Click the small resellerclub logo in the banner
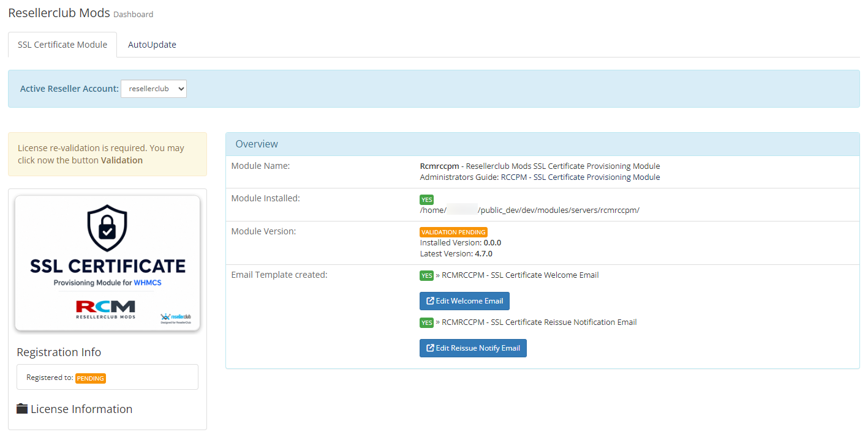Image resolution: width=868 pixels, height=443 pixels. [x=176, y=318]
